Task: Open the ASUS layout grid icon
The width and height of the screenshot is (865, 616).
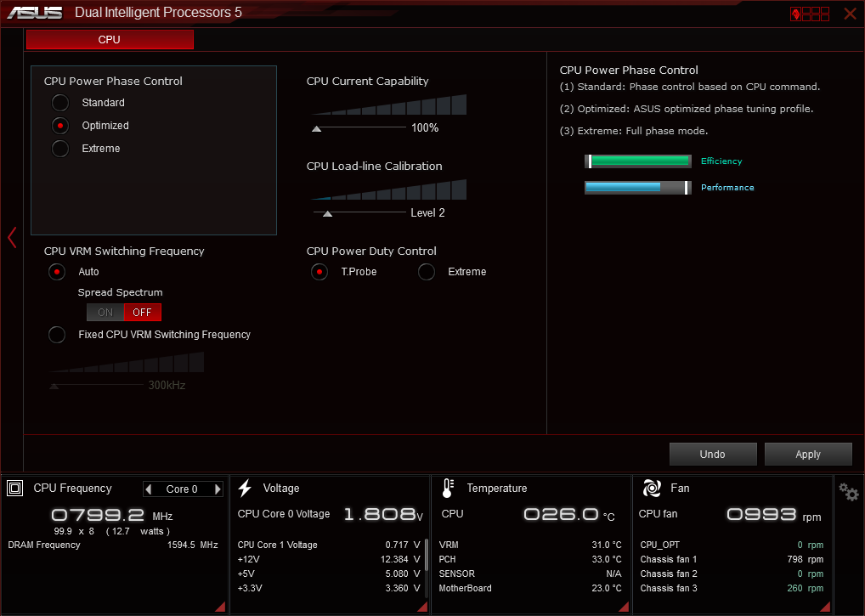Action: (x=810, y=14)
